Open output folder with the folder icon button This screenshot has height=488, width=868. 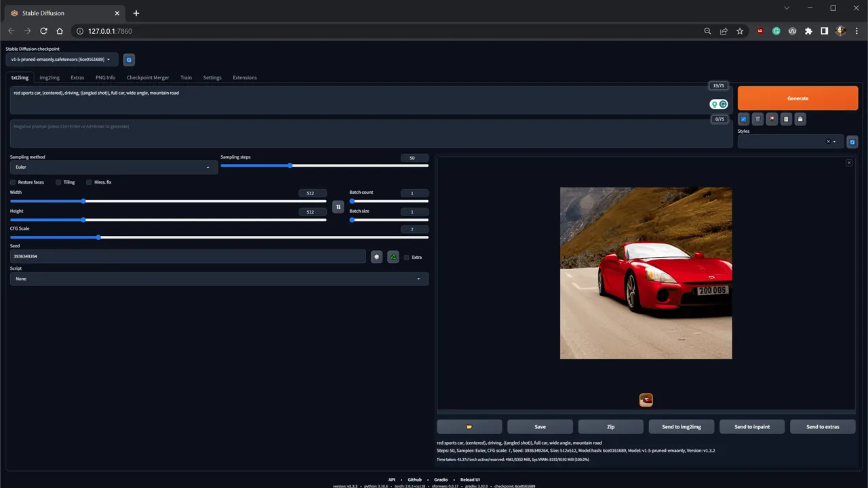(x=469, y=426)
